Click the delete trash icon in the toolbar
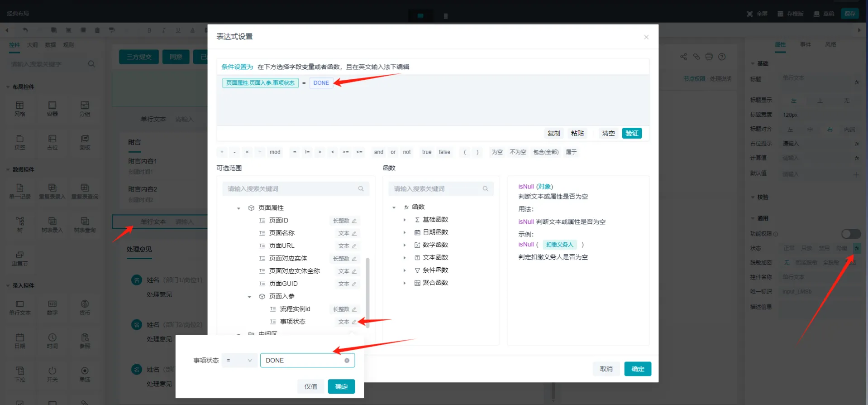Screen dimensions: 868x405 coord(97,30)
